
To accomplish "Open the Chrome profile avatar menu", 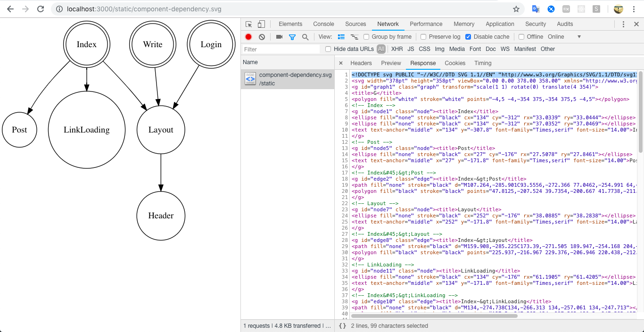I will (619, 9).
